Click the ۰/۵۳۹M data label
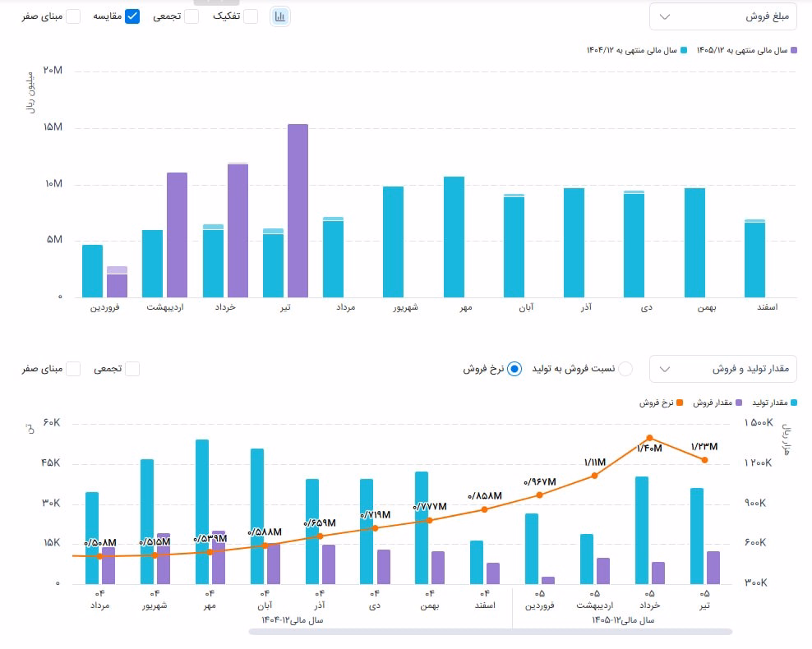 [x=210, y=539]
